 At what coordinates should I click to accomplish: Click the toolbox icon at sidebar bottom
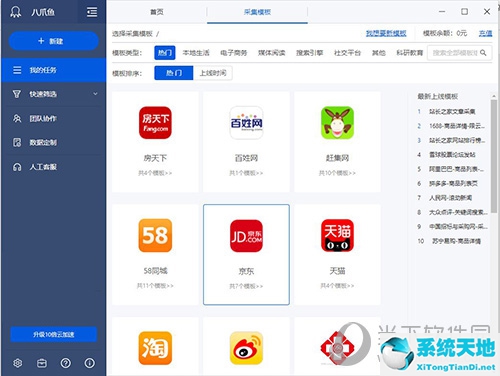click(x=42, y=363)
